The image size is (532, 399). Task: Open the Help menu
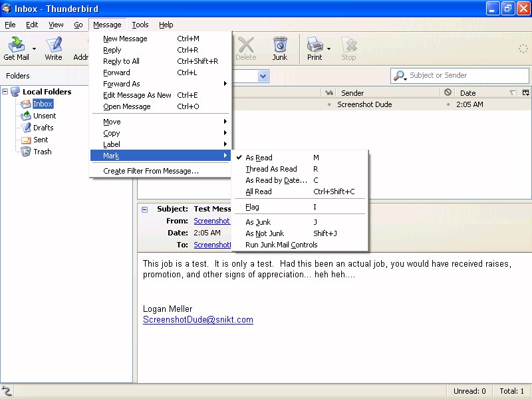tap(166, 25)
